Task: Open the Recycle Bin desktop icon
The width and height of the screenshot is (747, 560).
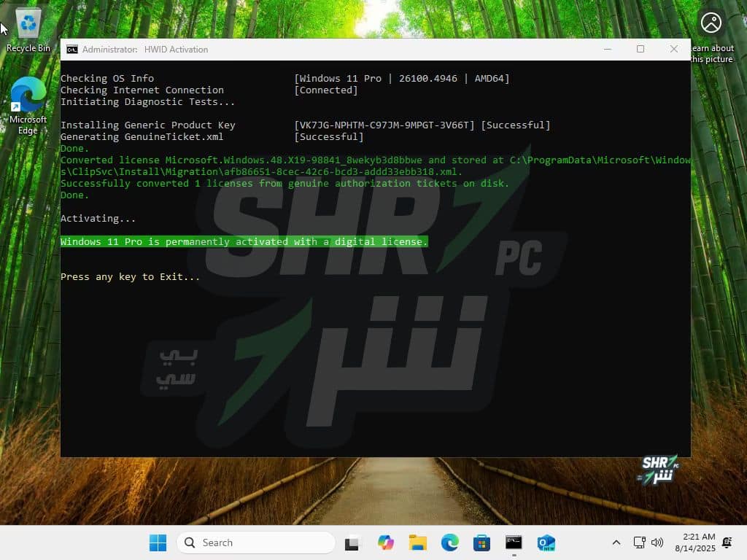Action: (x=28, y=31)
